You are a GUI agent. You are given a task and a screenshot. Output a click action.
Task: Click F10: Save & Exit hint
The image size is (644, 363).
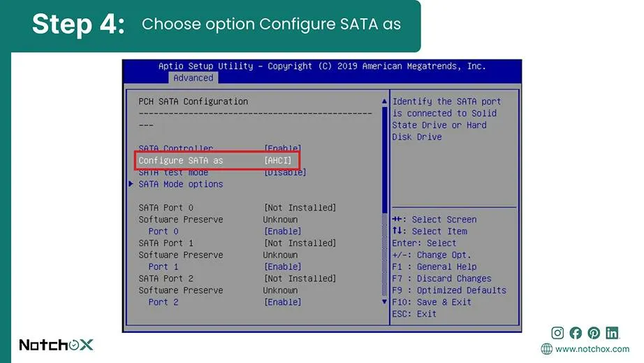click(431, 302)
